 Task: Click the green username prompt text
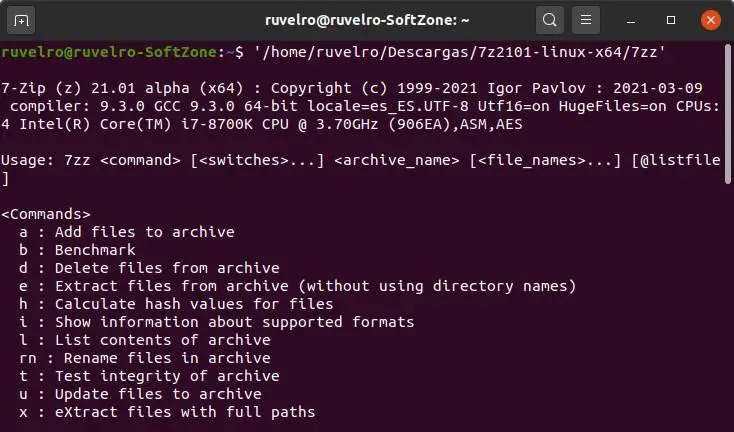pos(109,52)
